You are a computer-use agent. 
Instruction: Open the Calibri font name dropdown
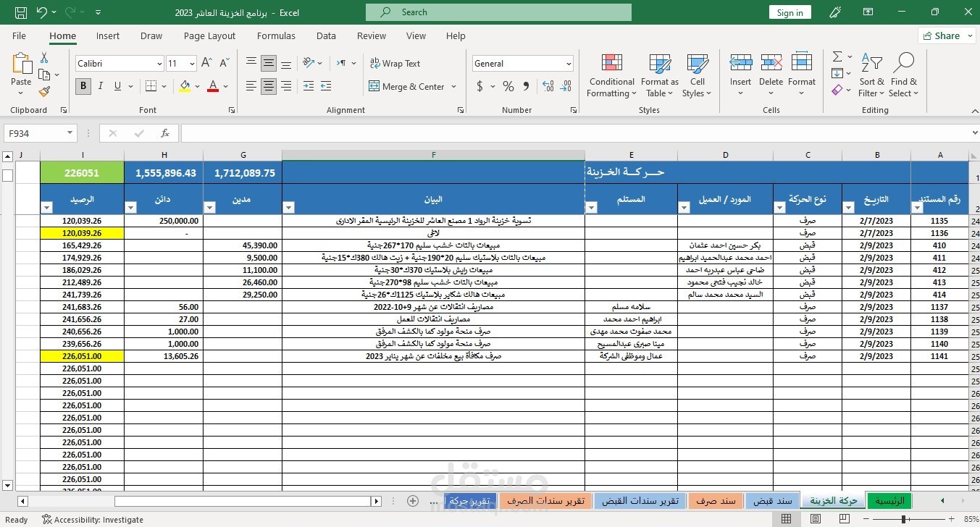pyautogui.click(x=159, y=64)
